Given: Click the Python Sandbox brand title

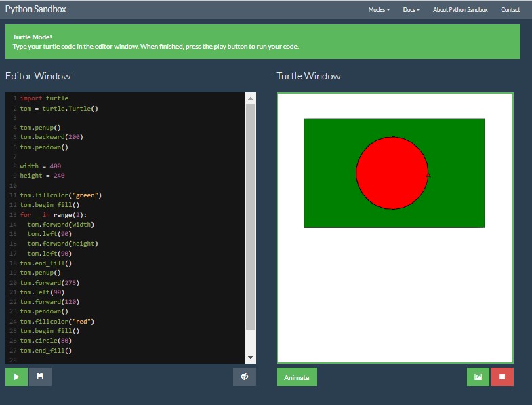Looking at the screenshot, I should pyautogui.click(x=36, y=9).
